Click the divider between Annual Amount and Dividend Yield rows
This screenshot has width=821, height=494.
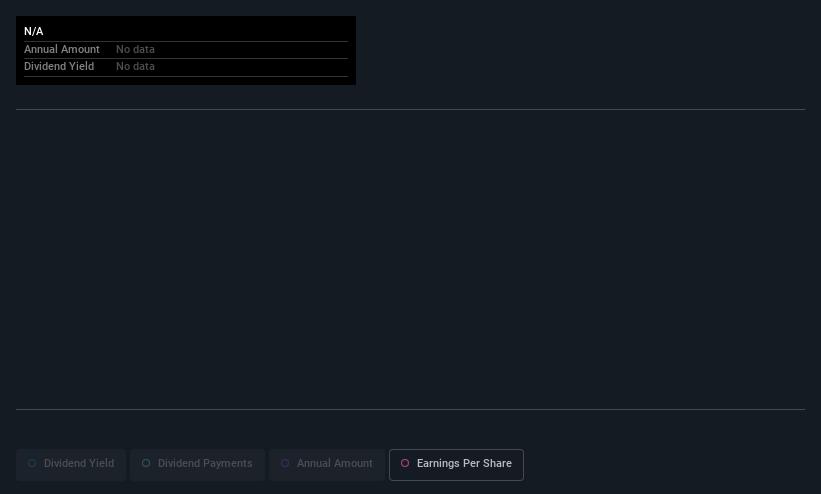coord(186,59)
